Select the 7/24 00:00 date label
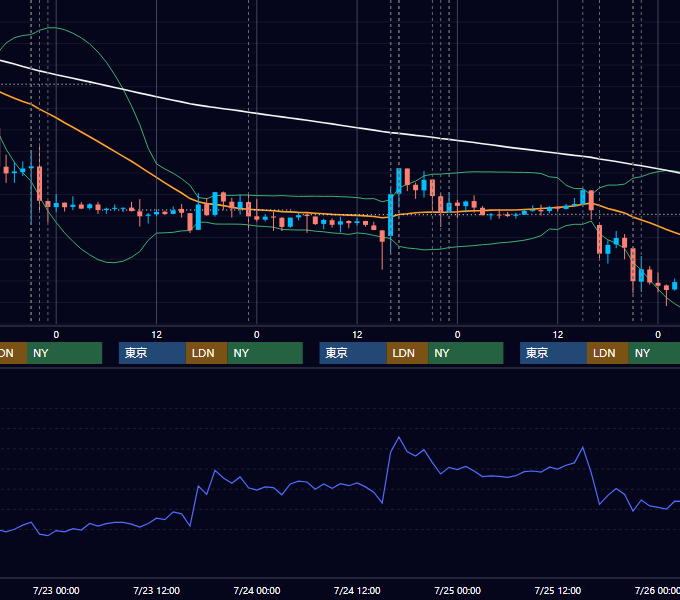 click(257, 590)
